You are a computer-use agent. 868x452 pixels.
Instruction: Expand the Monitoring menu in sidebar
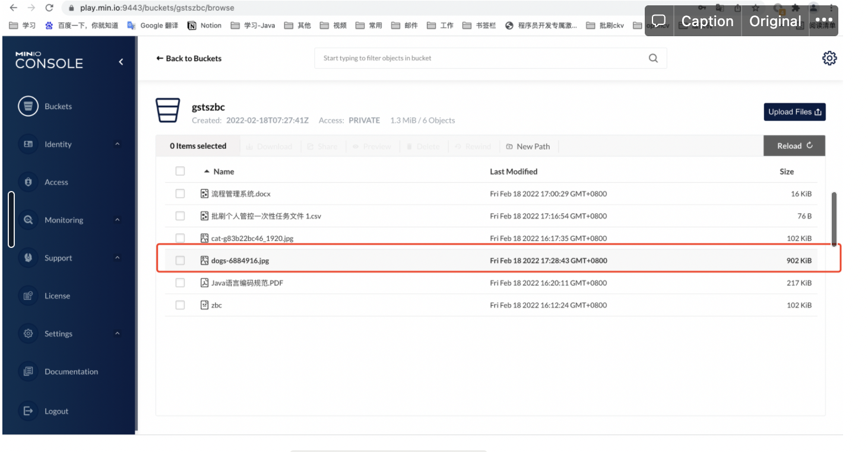click(117, 220)
